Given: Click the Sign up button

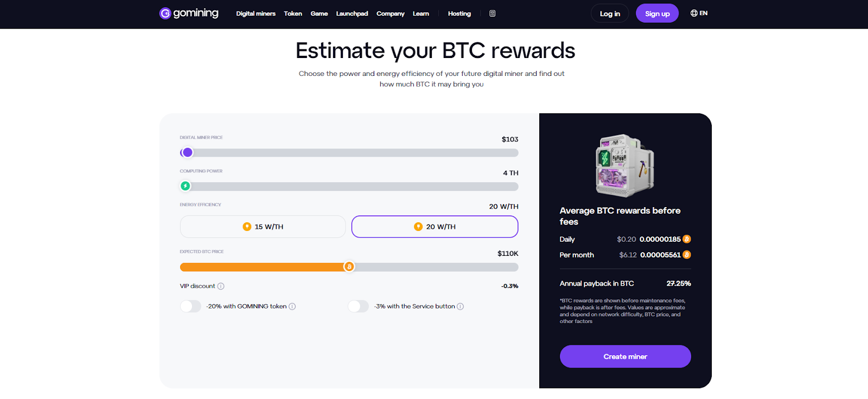Looking at the screenshot, I should tap(658, 14).
